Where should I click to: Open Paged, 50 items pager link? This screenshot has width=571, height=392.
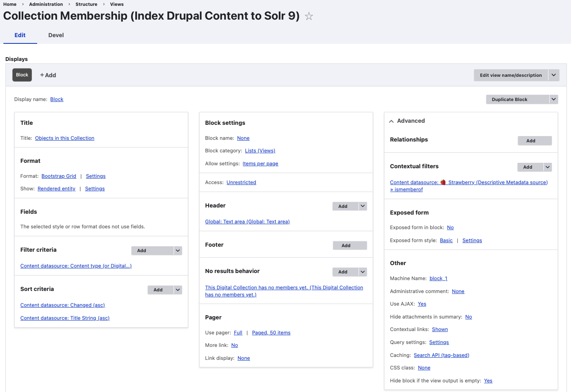[271, 333]
